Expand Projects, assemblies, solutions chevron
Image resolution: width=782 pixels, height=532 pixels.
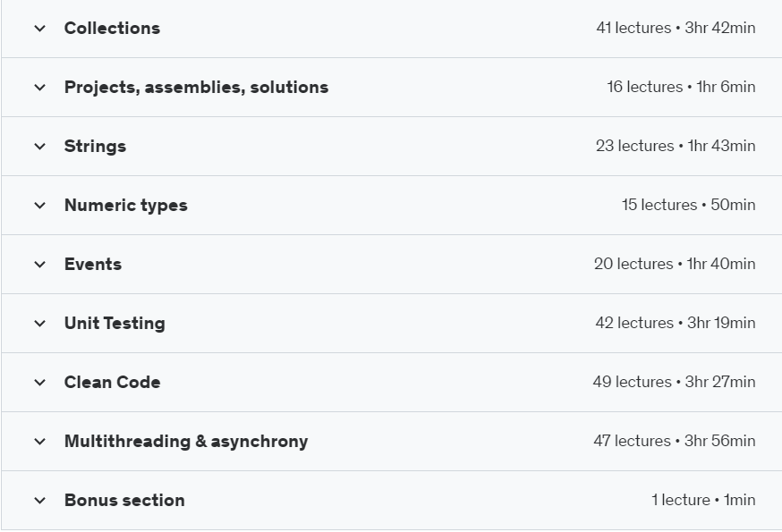(39, 88)
